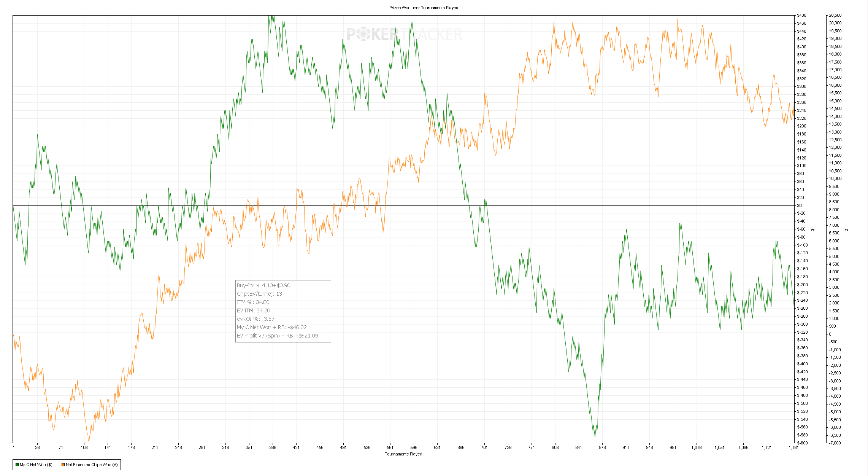Click the "701" tick on the tournaments axis
This screenshot has height=476, width=868.
(484, 447)
